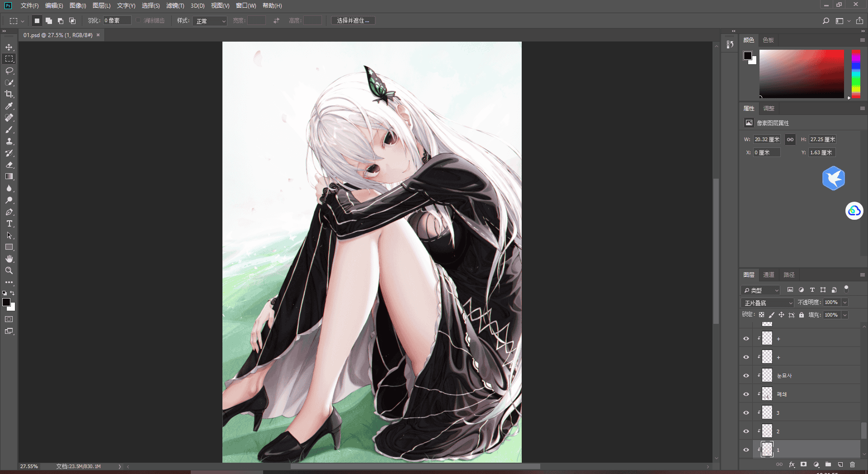Toggle visibility of layer 1

click(x=746, y=450)
